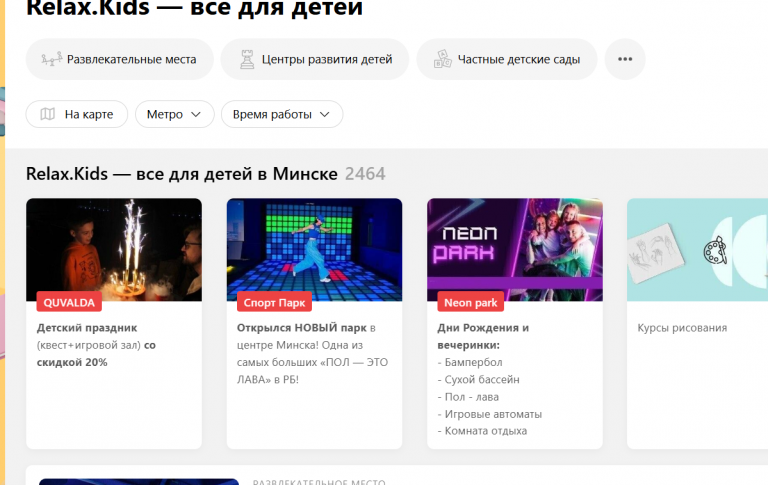The image size is (768, 485).
Task: Select the Частные детские сады category
Action: 507,59
